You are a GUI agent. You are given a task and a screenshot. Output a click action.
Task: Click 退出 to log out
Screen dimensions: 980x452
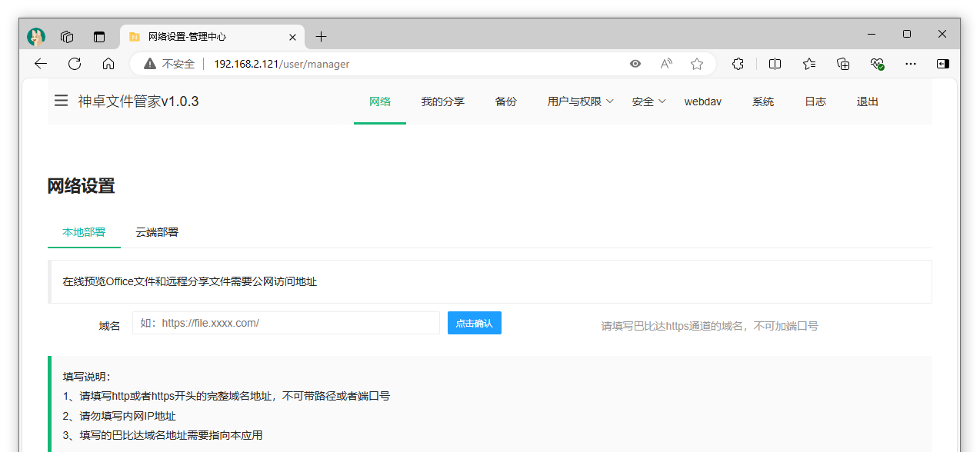pos(867,101)
